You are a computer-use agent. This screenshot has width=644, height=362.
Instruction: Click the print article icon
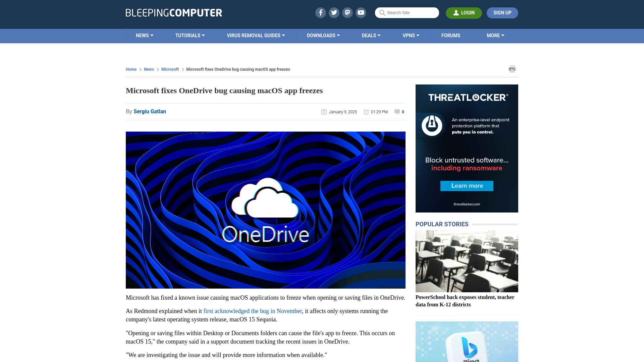[x=512, y=69]
